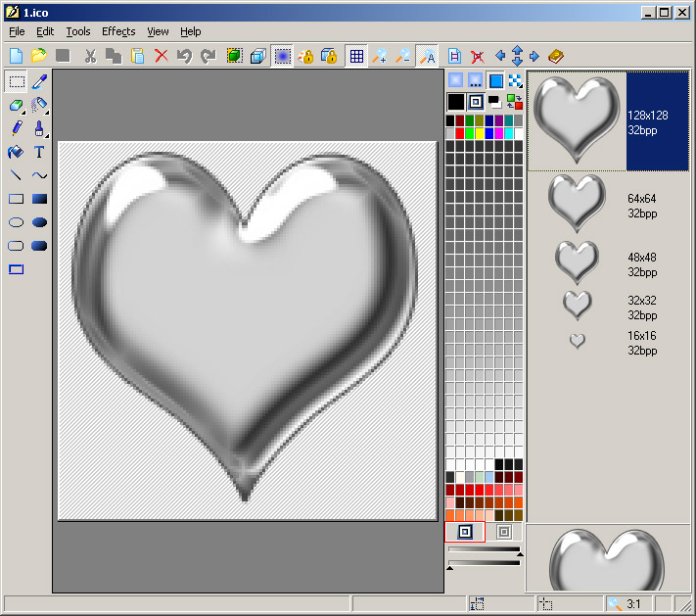This screenshot has height=616, width=696.
Task: Click the vertical double arrow icon
Action: point(518,56)
